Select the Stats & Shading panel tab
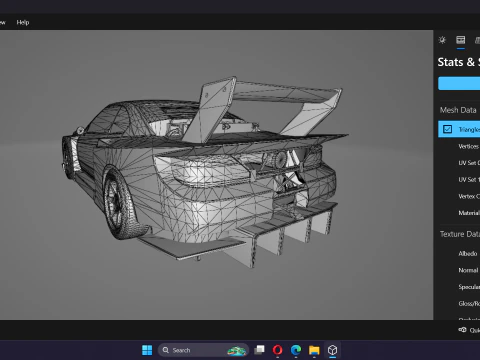 pyautogui.click(x=461, y=40)
